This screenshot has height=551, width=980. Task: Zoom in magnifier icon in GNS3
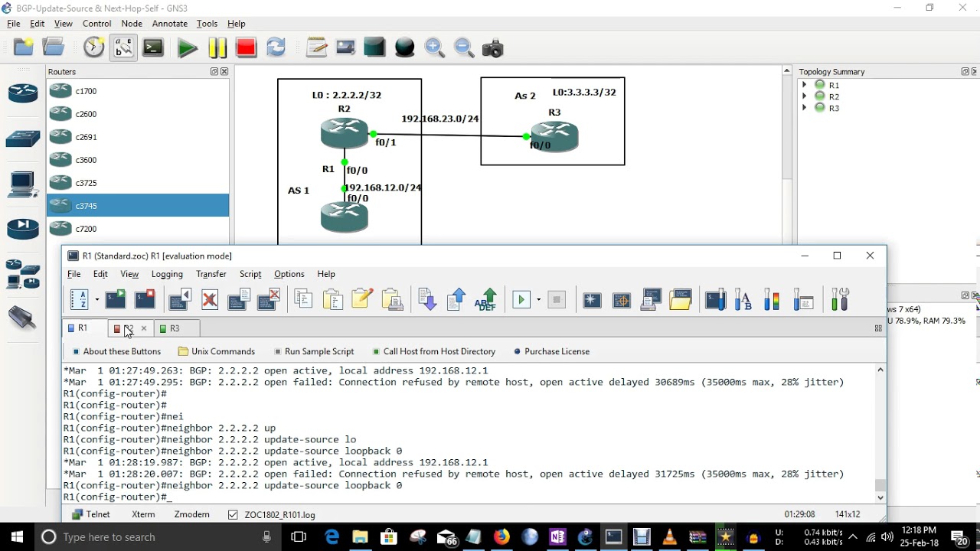(434, 47)
